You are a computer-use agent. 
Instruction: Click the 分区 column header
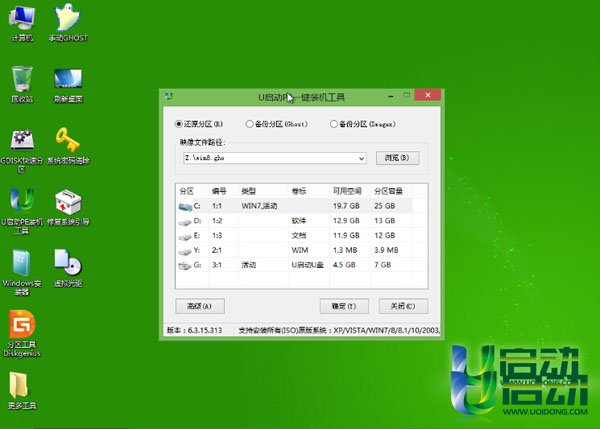pos(187,191)
